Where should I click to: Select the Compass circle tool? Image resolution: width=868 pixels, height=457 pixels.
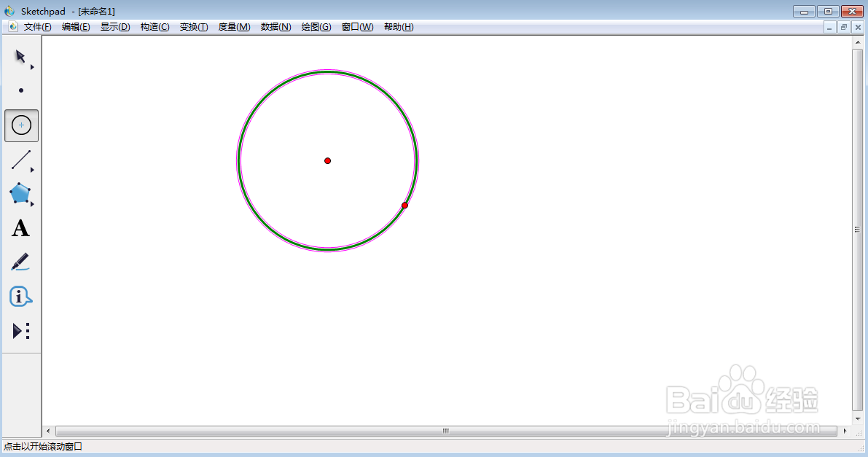tap(22, 125)
